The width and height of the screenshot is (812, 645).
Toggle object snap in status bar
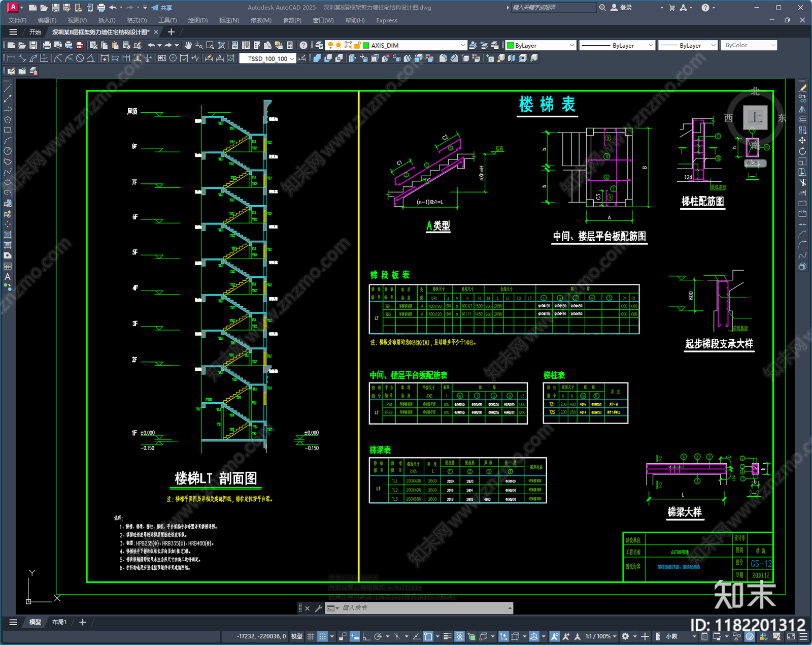click(429, 636)
